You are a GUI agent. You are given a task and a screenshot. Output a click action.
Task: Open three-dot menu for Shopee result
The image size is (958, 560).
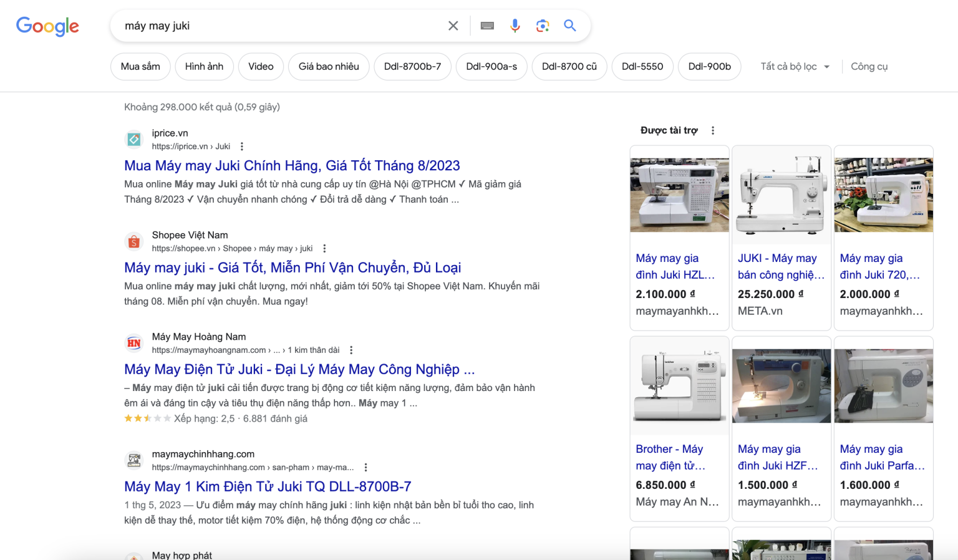(x=324, y=248)
